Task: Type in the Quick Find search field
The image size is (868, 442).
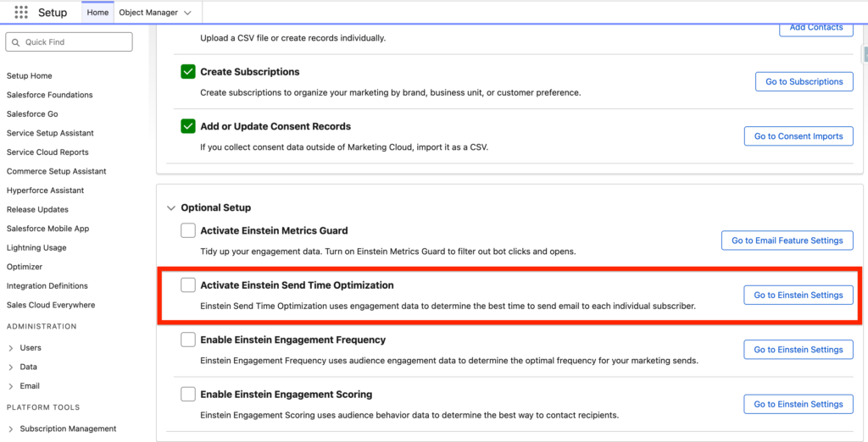Action: pos(76,42)
